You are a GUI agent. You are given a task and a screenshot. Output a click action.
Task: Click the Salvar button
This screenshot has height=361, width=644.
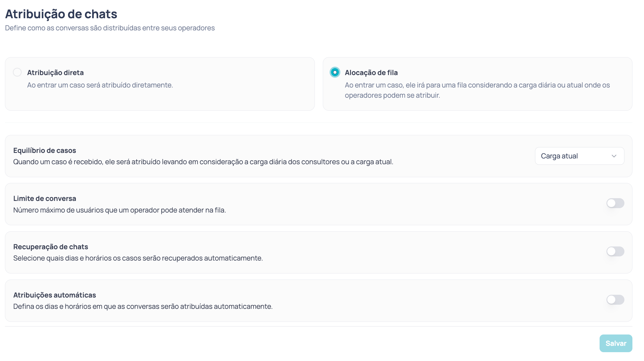point(616,343)
